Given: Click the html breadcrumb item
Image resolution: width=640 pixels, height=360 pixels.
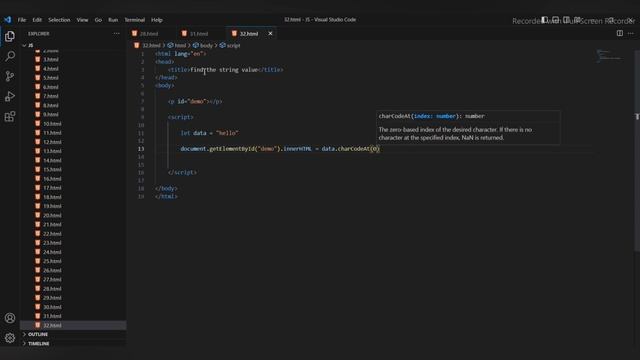Looking at the screenshot, I should (177, 45).
